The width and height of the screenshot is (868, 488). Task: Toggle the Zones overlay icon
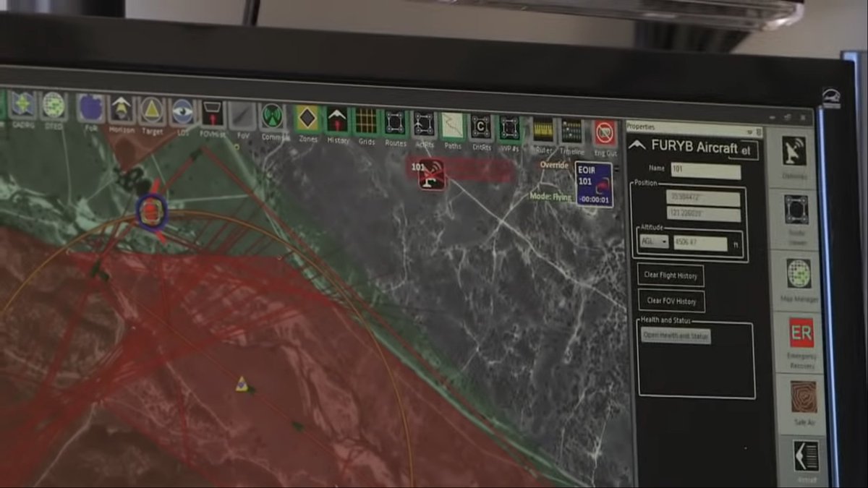click(x=307, y=118)
